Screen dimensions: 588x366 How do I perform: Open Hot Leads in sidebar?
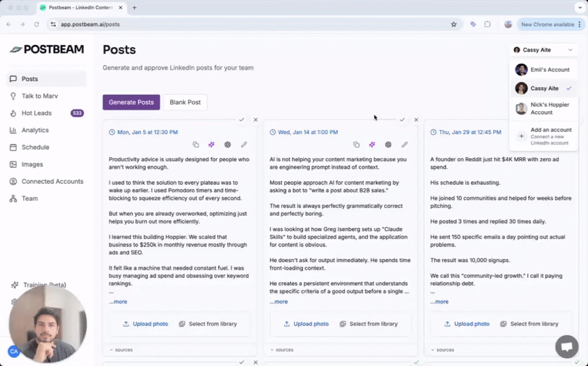47,113
